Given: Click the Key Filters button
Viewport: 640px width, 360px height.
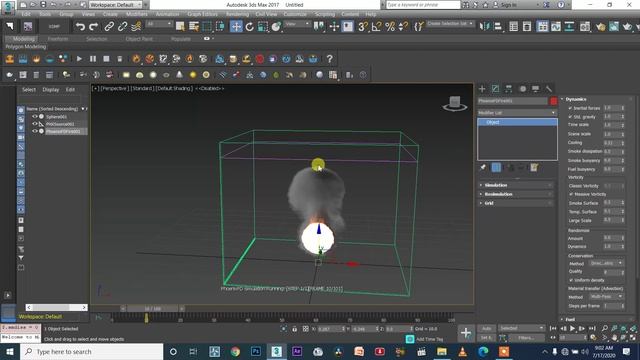Looking at the screenshot, I should [526, 338].
